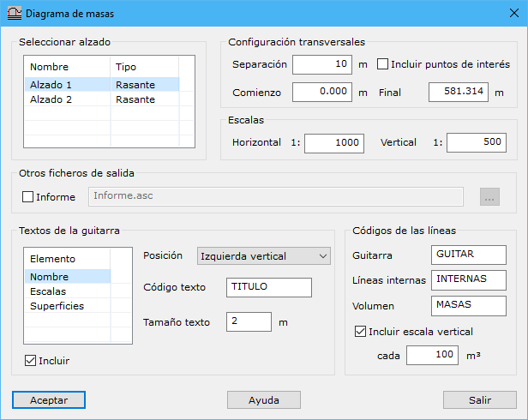The image size is (528, 420).
Task: Edit the Vertical scale field
Action: click(477, 142)
